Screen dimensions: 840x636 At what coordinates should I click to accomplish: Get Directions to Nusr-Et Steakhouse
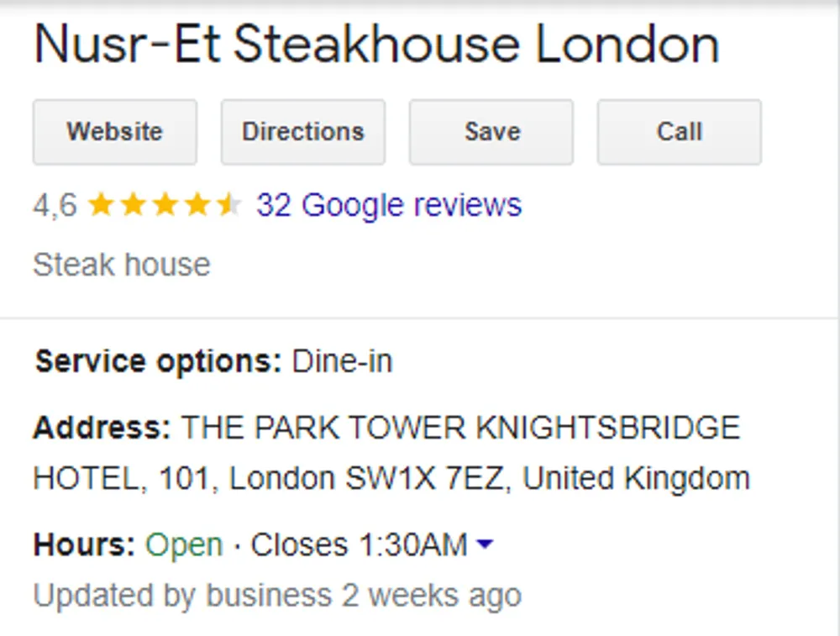coord(303,132)
